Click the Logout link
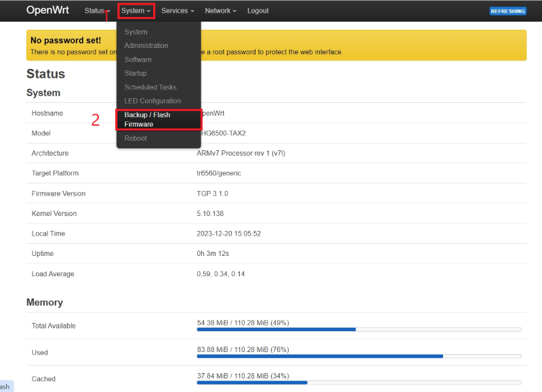Image resolution: width=542 pixels, height=392 pixels. tap(257, 11)
